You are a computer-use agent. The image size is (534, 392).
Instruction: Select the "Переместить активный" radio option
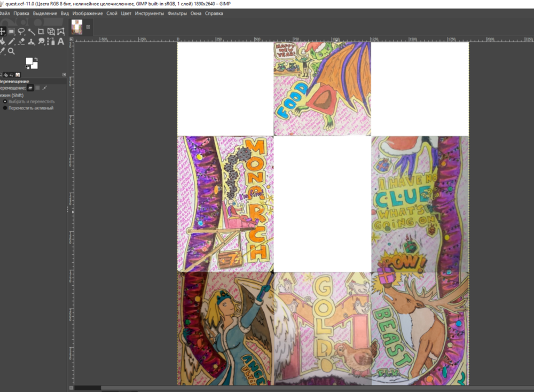[29, 108]
